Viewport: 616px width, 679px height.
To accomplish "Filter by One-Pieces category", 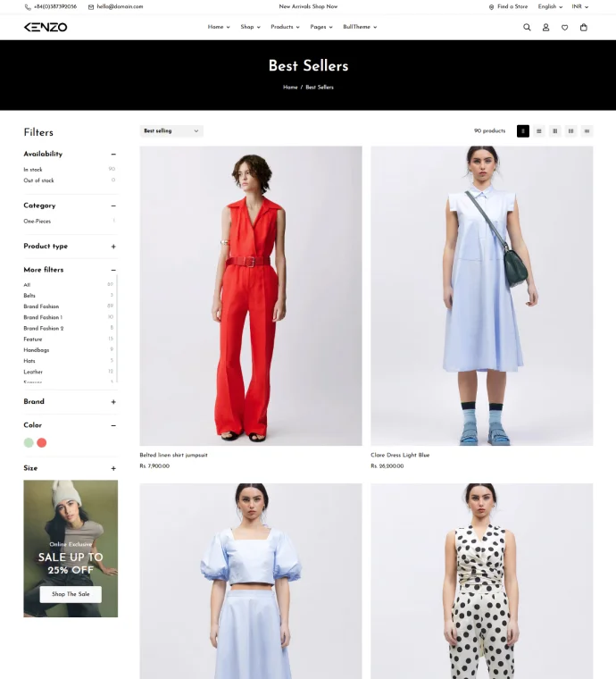I will point(37,221).
